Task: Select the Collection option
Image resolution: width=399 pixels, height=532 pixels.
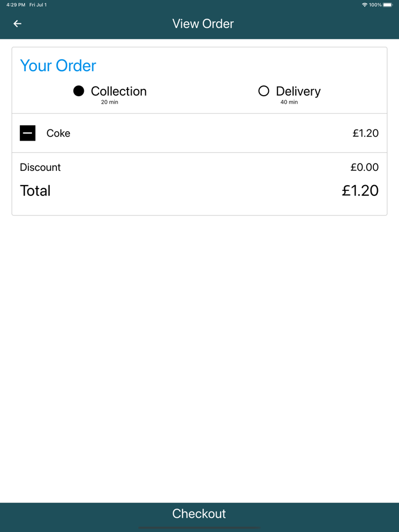Action: pos(120,91)
